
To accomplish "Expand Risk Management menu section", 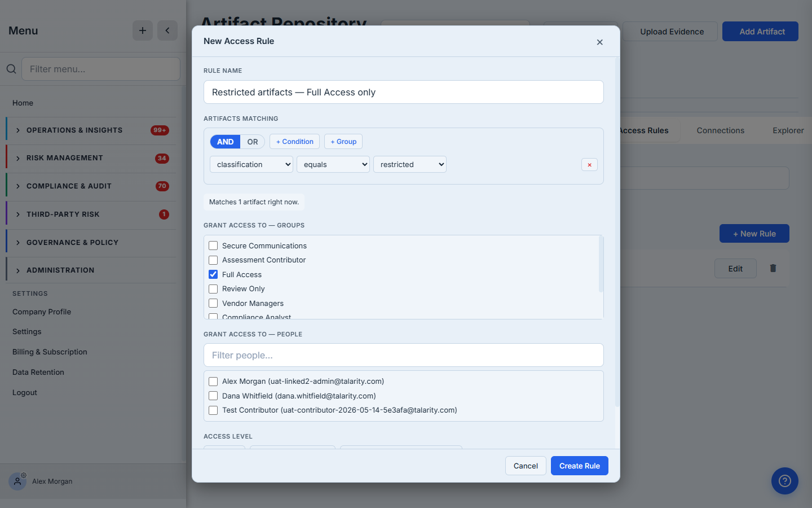I will coord(91,158).
